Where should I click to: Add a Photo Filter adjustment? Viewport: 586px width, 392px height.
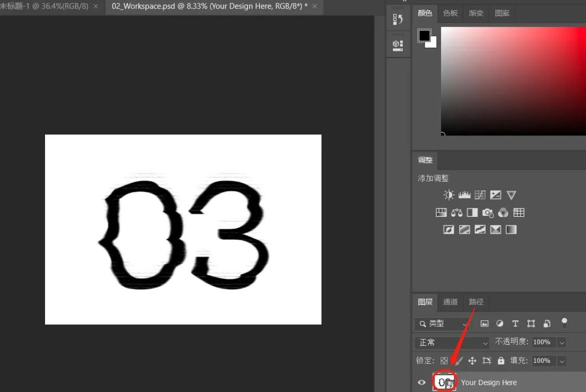pyautogui.click(x=488, y=213)
